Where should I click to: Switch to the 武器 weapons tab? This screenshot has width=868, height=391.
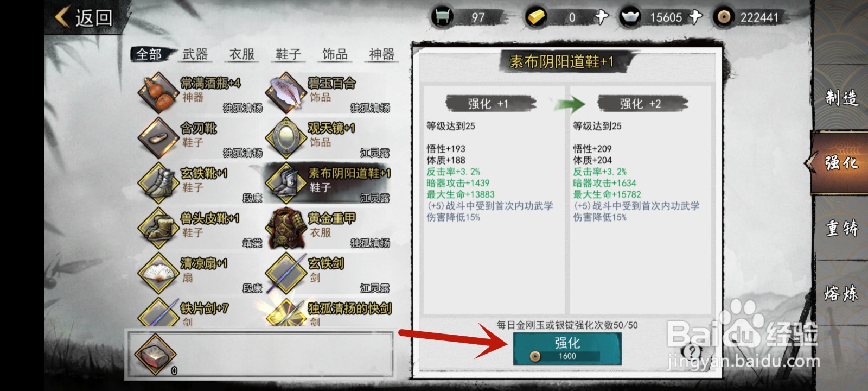[195, 54]
